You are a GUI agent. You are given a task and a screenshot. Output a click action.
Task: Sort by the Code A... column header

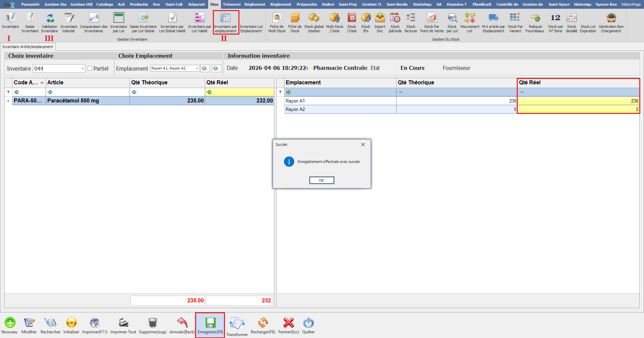pos(26,83)
